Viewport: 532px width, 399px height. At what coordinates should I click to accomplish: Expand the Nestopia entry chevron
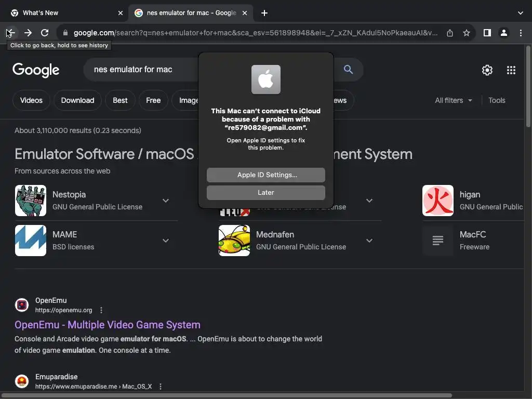166,201
